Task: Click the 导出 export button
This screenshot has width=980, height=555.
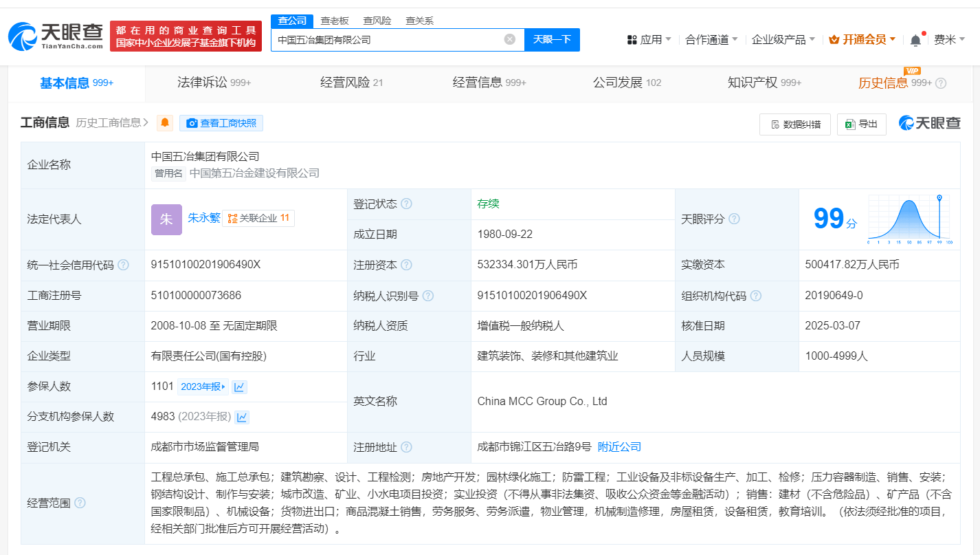Action: (x=862, y=124)
